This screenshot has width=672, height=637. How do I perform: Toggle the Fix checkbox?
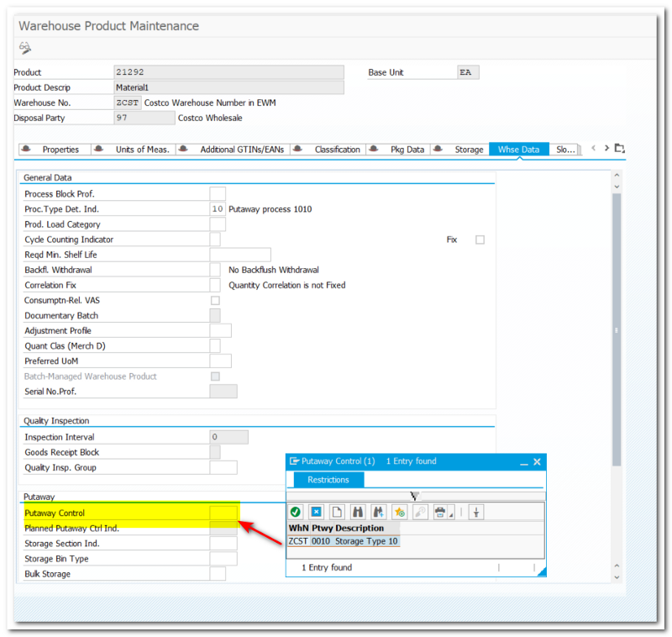[x=480, y=240]
